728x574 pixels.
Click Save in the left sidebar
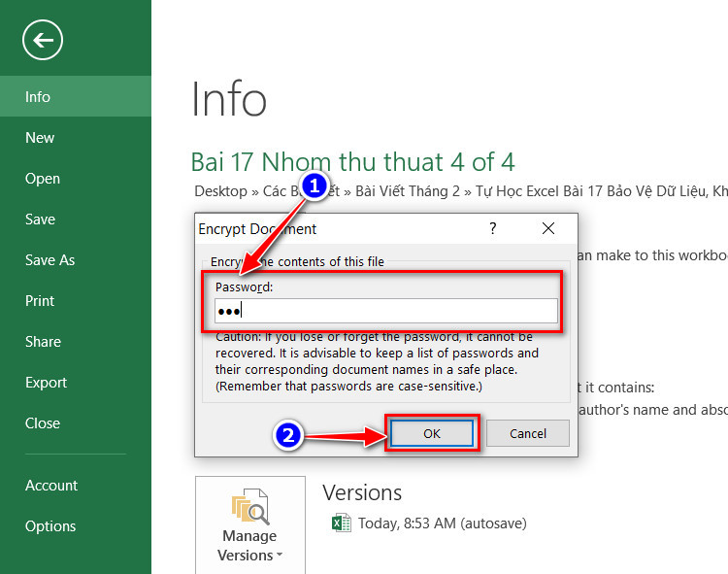[x=75, y=219]
